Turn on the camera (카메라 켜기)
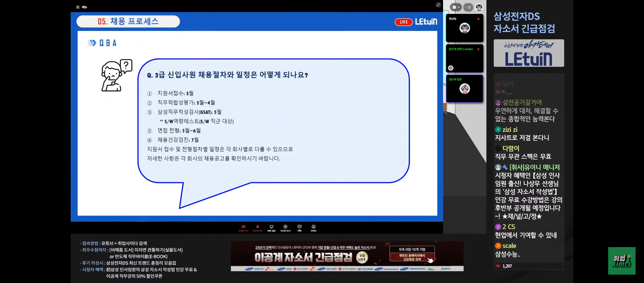The image size is (644, 283). pyautogui.click(x=243, y=227)
